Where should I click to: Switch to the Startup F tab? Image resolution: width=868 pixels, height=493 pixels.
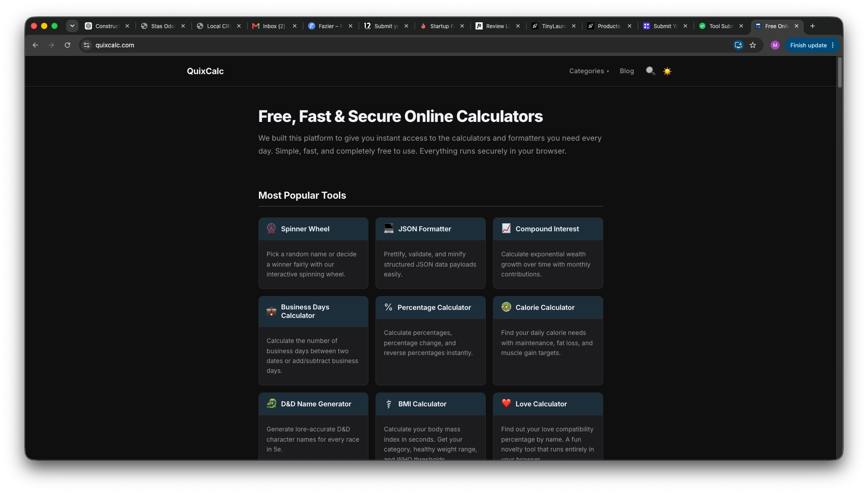point(442,26)
